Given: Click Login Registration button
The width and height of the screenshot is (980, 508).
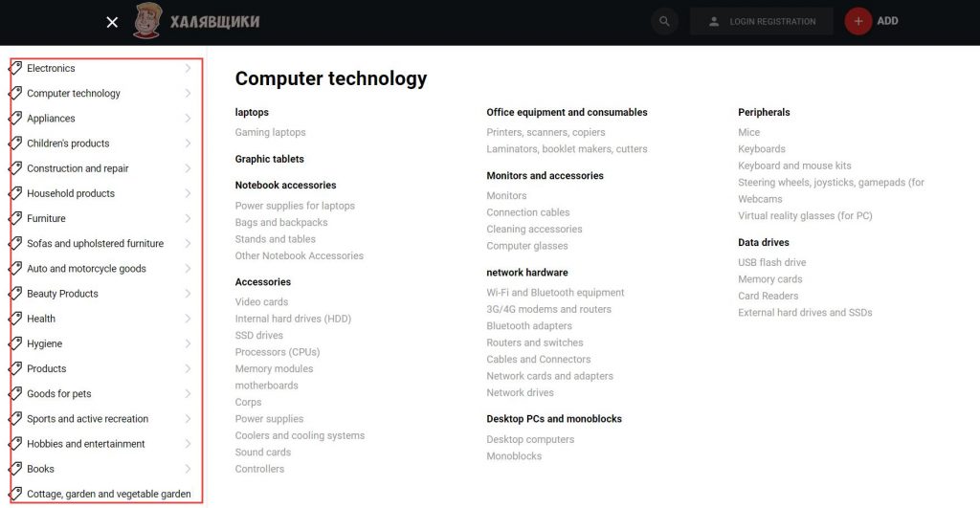Looking at the screenshot, I should pyautogui.click(x=761, y=21).
